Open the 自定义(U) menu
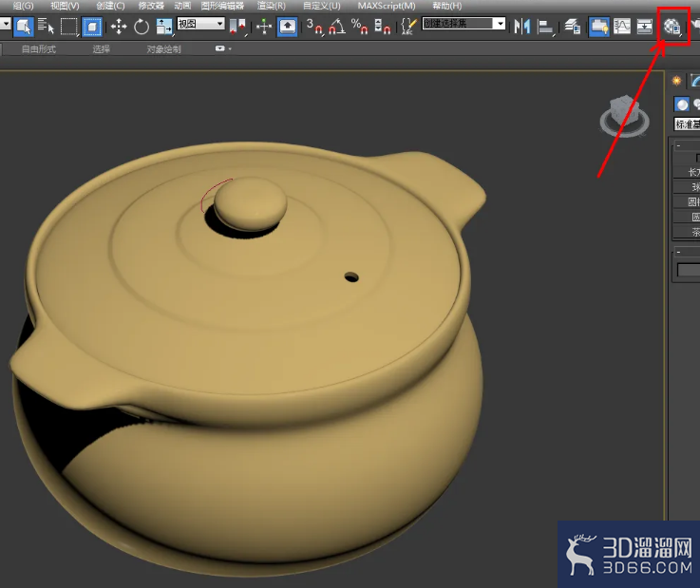This screenshot has height=588, width=700. (321, 6)
